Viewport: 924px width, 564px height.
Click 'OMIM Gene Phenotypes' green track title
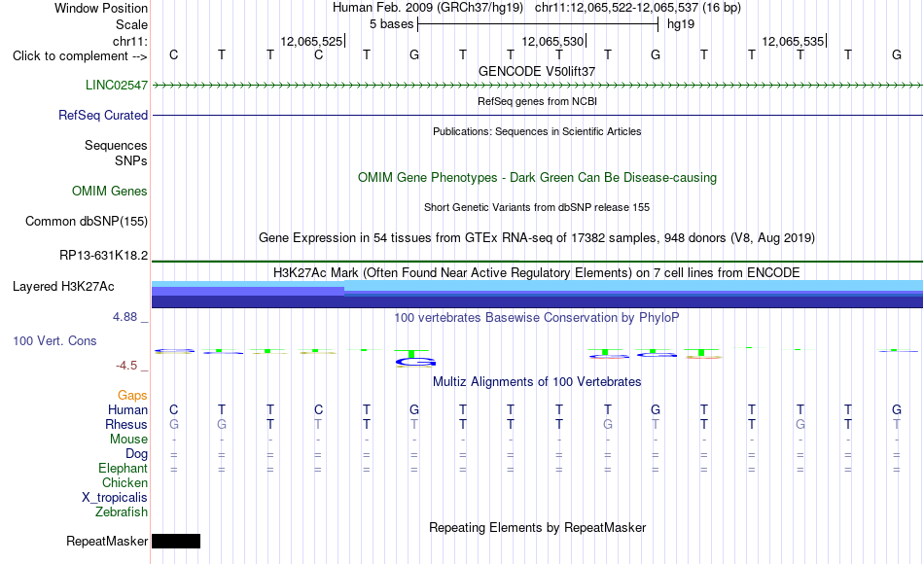tap(537, 177)
